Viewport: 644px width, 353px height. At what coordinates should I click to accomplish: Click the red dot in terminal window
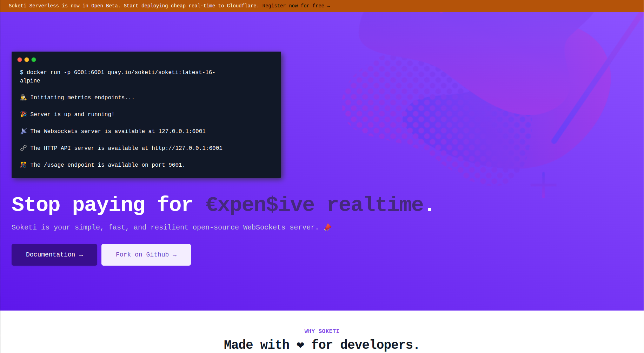20,60
